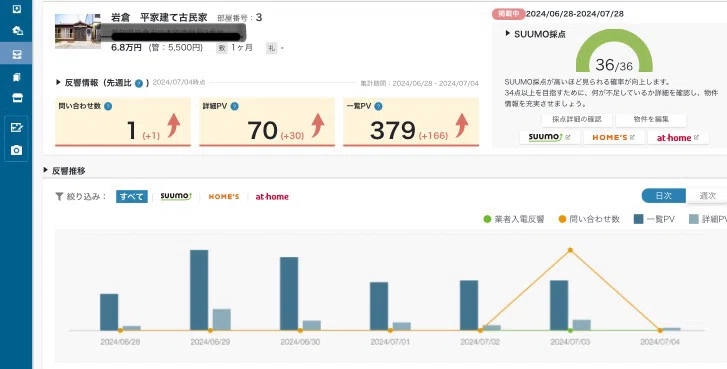
Task: Select the すべて filter tab
Action: 132,197
